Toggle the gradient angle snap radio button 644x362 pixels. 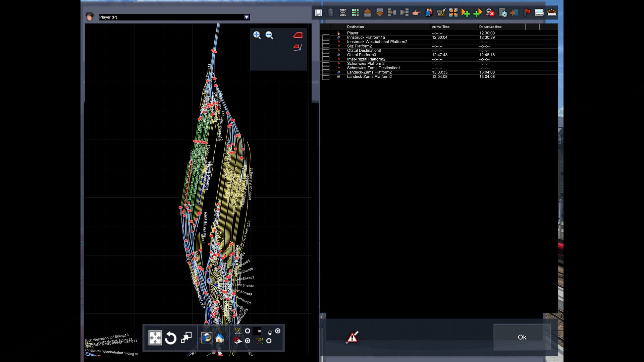point(248,331)
